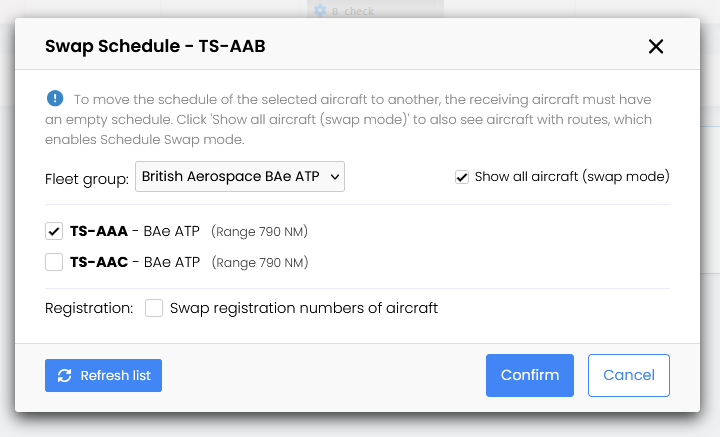Click the Fleet group dropdown arrow
Image resolution: width=720 pixels, height=437 pixels.
(334, 177)
